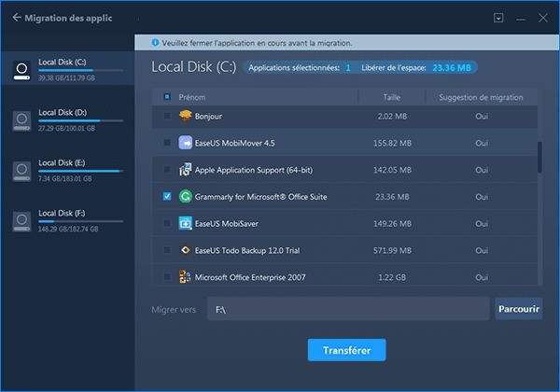Click the application list scrollbar thumb

539,158
